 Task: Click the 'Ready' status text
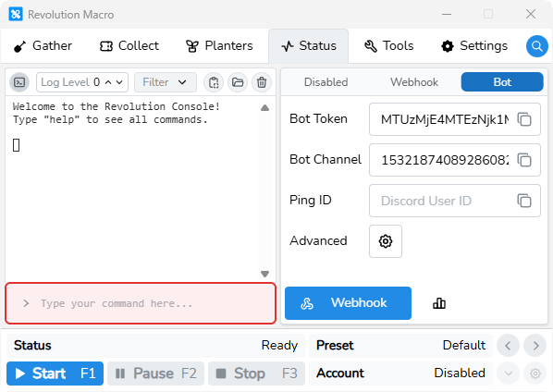[279, 346]
